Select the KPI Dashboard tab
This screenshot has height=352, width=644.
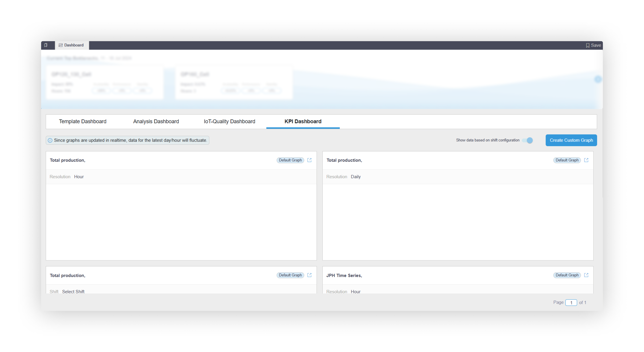[x=303, y=121]
